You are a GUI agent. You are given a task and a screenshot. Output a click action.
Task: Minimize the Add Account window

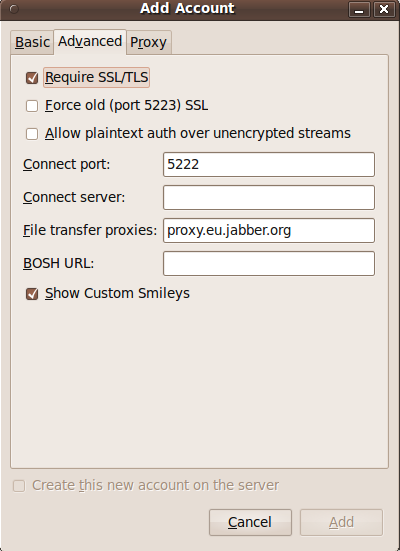coord(359,9)
